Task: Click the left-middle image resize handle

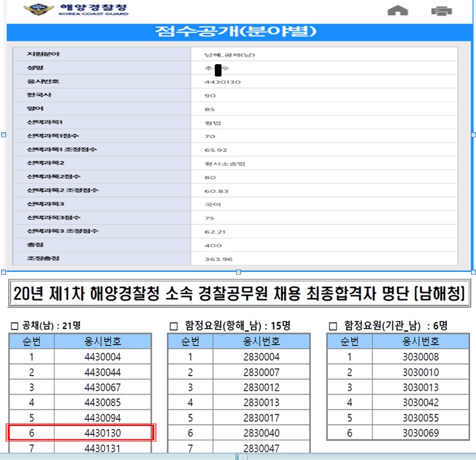Action: pyautogui.click(x=4, y=135)
